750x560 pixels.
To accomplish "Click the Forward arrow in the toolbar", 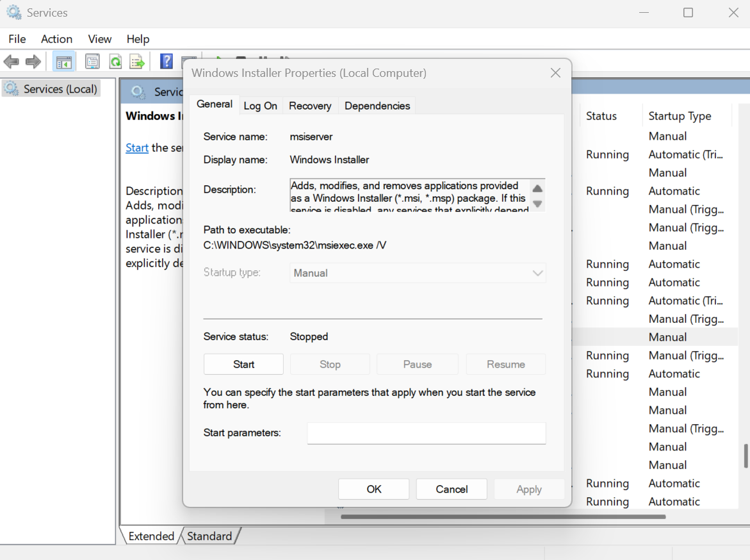I will pos(33,62).
